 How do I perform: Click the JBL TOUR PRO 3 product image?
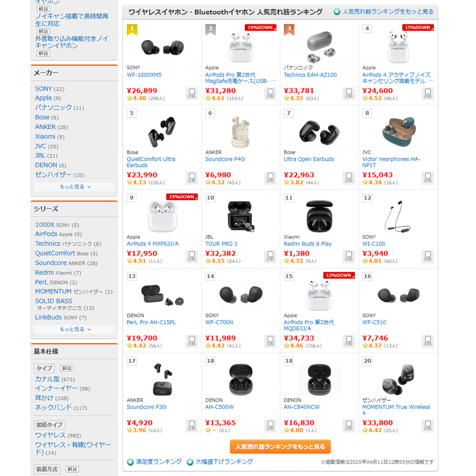[241, 216]
